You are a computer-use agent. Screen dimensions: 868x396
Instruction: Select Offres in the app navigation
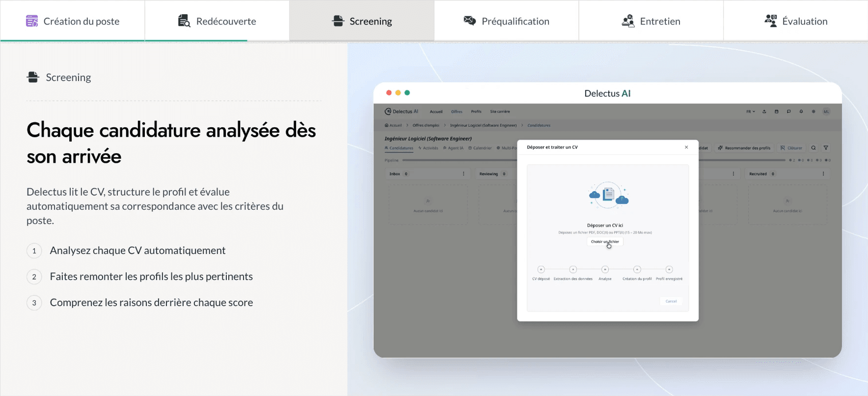tap(457, 112)
